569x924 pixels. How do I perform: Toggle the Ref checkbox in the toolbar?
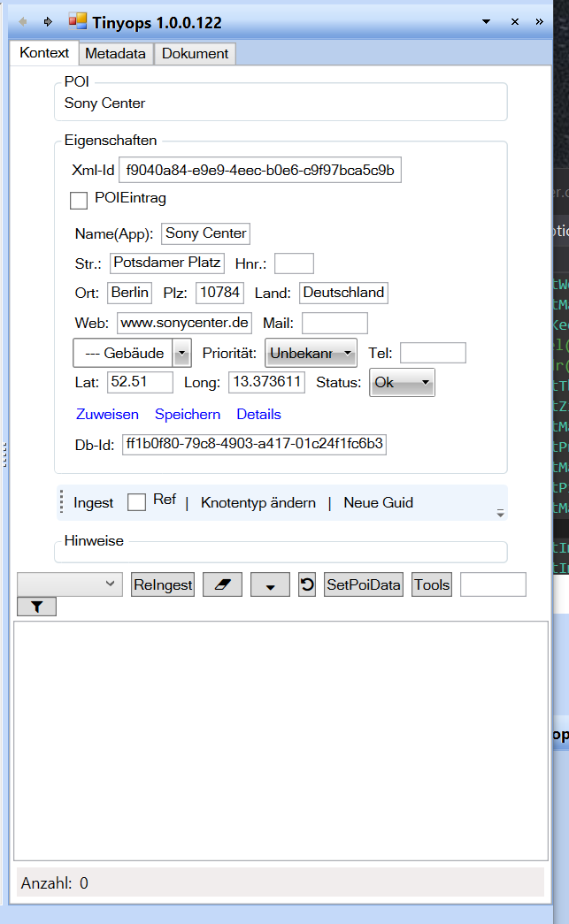137,502
